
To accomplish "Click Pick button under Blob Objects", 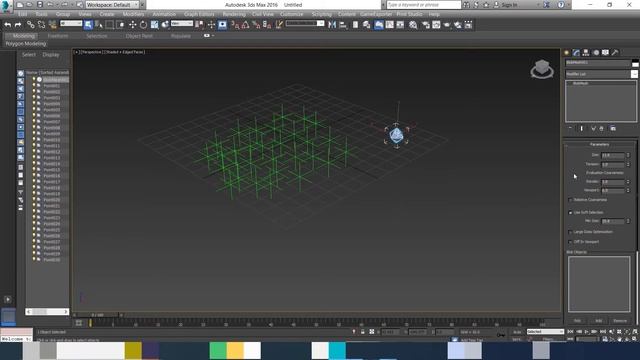I will [578, 321].
